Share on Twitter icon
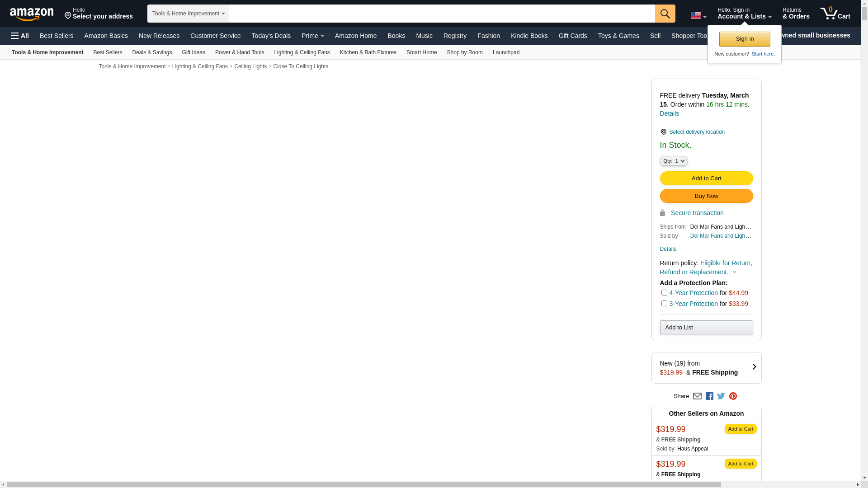 721,396
